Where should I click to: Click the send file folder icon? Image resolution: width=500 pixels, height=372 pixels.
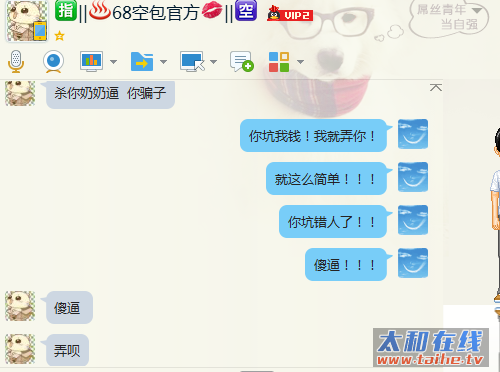142,62
